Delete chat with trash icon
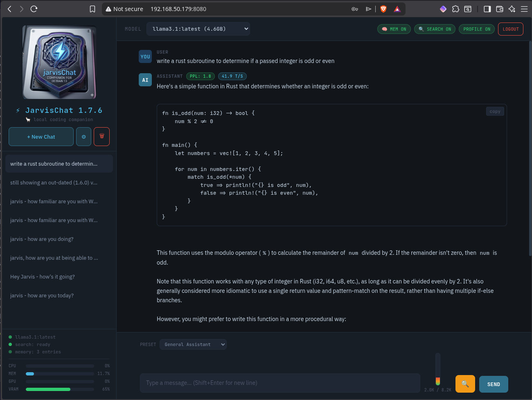The image size is (532, 400). 101,137
